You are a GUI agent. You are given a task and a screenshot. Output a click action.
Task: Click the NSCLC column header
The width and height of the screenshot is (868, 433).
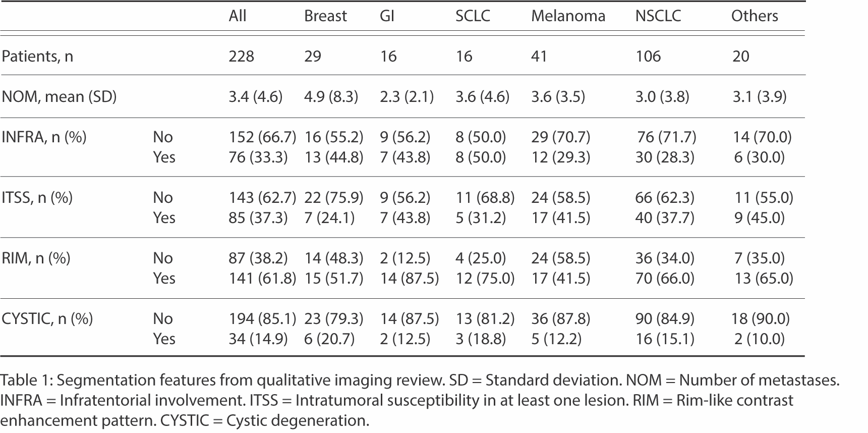pos(658,16)
